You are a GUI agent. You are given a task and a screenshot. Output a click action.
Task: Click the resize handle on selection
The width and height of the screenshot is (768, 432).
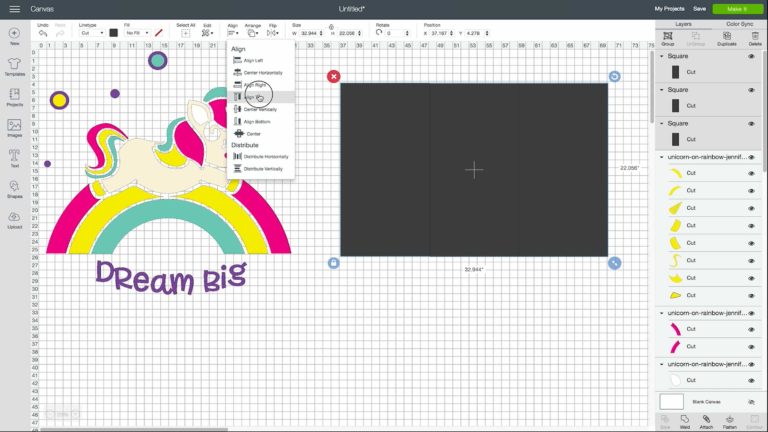(x=614, y=263)
